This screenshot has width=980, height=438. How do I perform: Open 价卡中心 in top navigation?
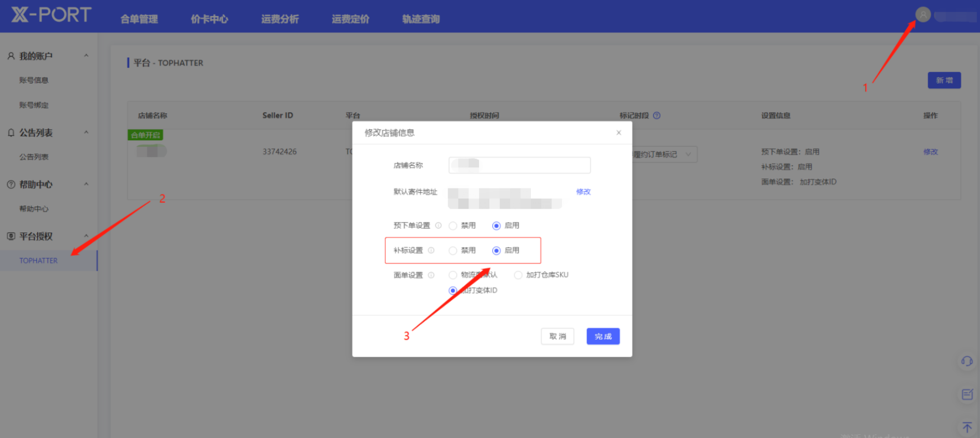click(x=209, y=19)
